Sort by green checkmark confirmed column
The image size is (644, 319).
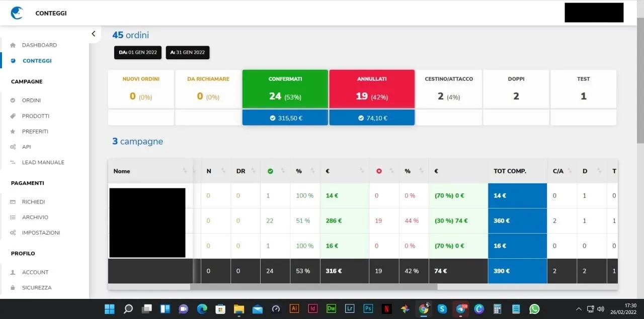click(x=275, y=171)
